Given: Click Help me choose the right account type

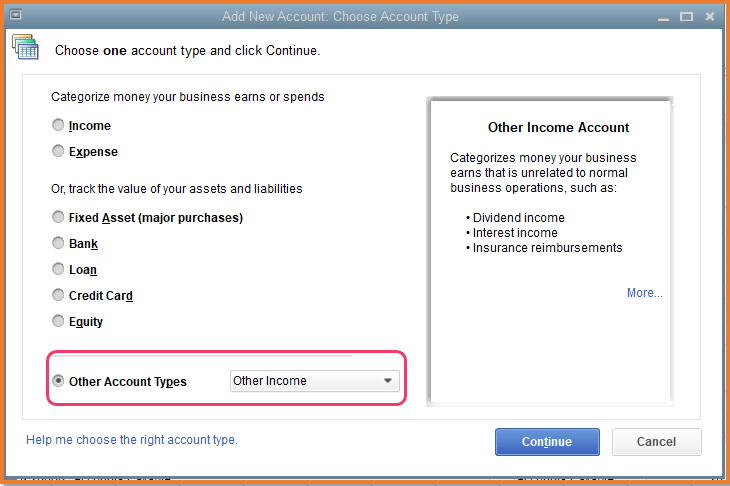Looking at the screenshot, I should point(131,440).
